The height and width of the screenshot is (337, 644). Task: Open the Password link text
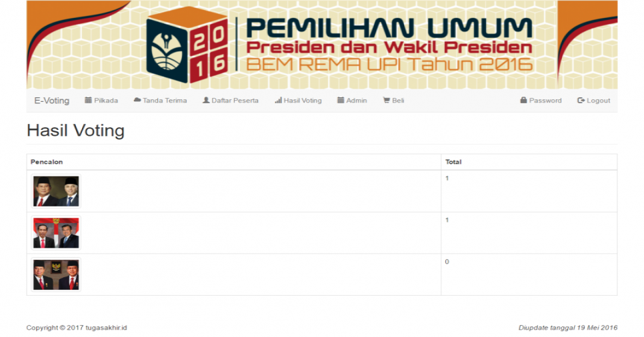[545, 101]
